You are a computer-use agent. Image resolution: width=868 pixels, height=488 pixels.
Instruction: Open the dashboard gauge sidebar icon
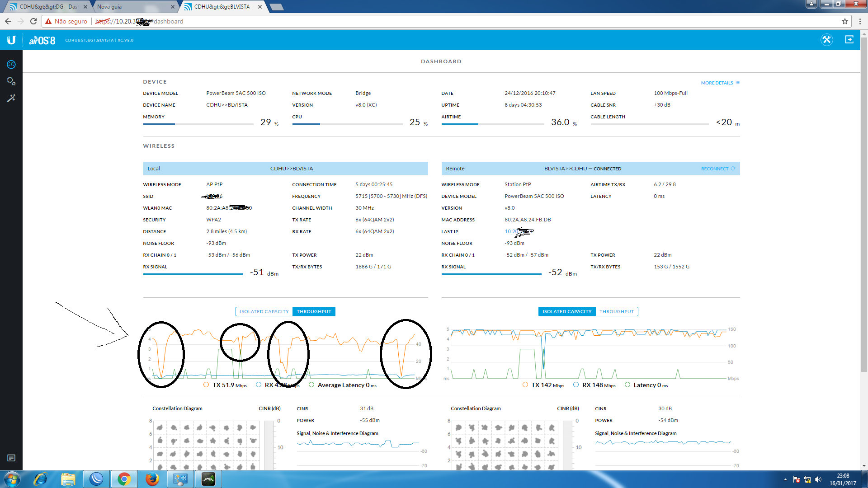(x=11, y=65)
